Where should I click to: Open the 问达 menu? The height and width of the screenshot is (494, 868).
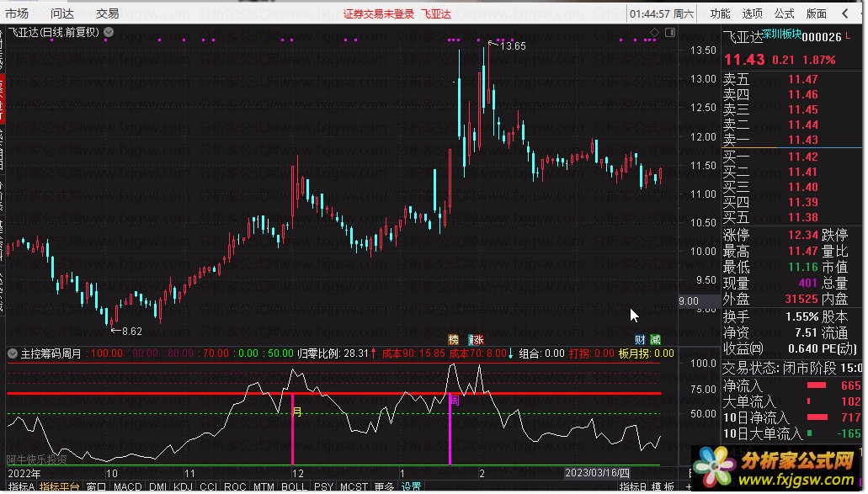tap(62, 13)
